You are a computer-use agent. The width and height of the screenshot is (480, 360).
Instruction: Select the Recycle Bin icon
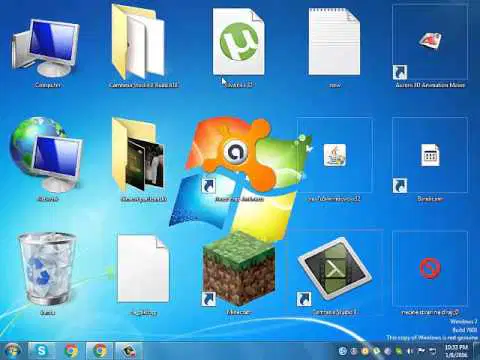(47, 269)
